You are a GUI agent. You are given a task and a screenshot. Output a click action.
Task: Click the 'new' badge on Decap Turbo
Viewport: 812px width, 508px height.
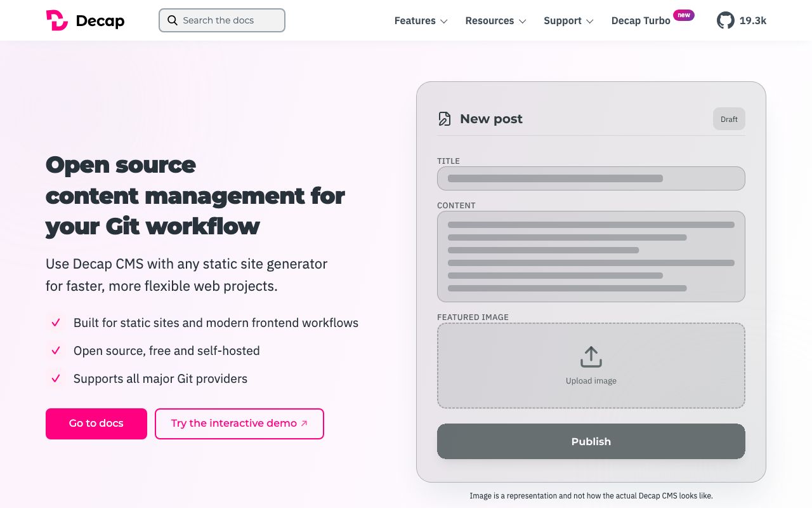click(684, 15)
